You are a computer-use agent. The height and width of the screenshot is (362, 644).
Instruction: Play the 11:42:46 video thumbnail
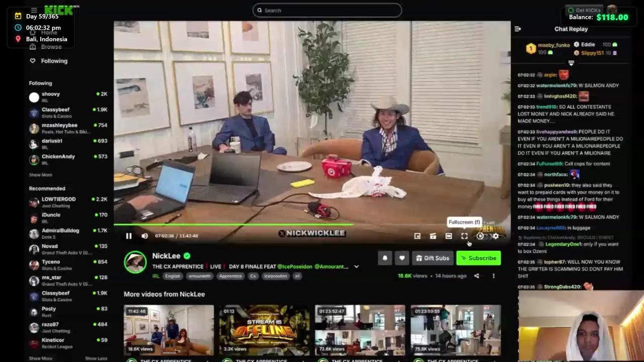pos(169,330)
